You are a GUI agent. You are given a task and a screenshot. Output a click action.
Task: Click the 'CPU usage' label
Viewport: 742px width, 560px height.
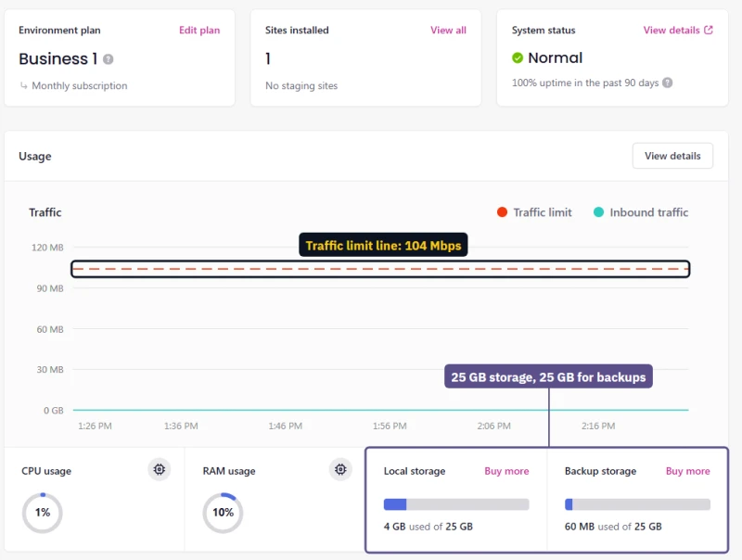46,471
